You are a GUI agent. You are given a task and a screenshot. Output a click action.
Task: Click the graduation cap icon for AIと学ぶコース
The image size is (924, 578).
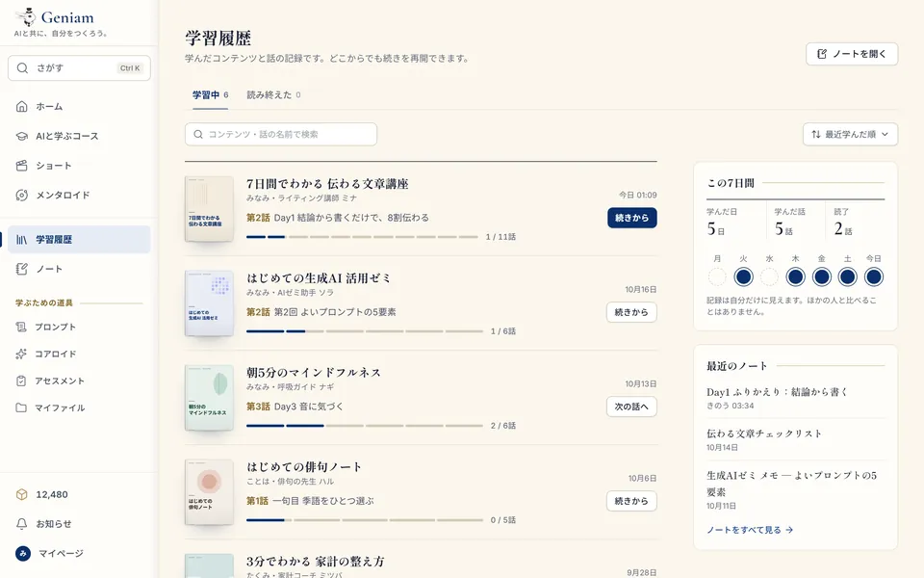[x=22, y=136]
